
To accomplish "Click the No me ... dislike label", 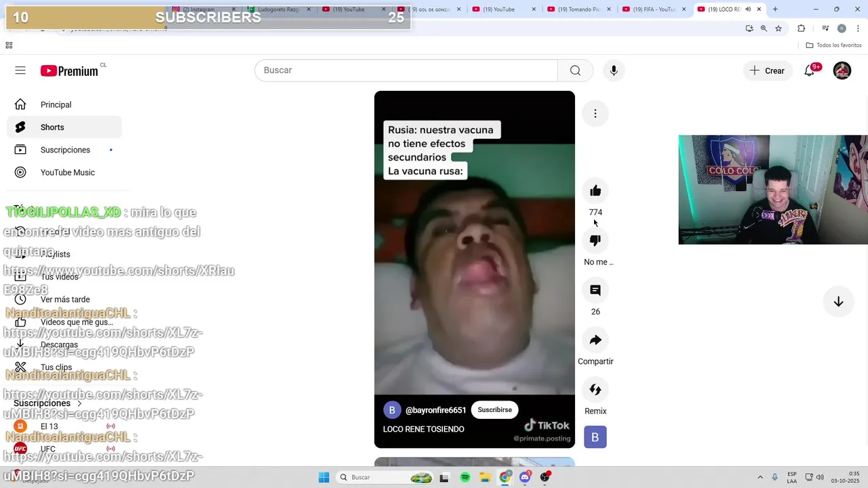I will (598, 262).
